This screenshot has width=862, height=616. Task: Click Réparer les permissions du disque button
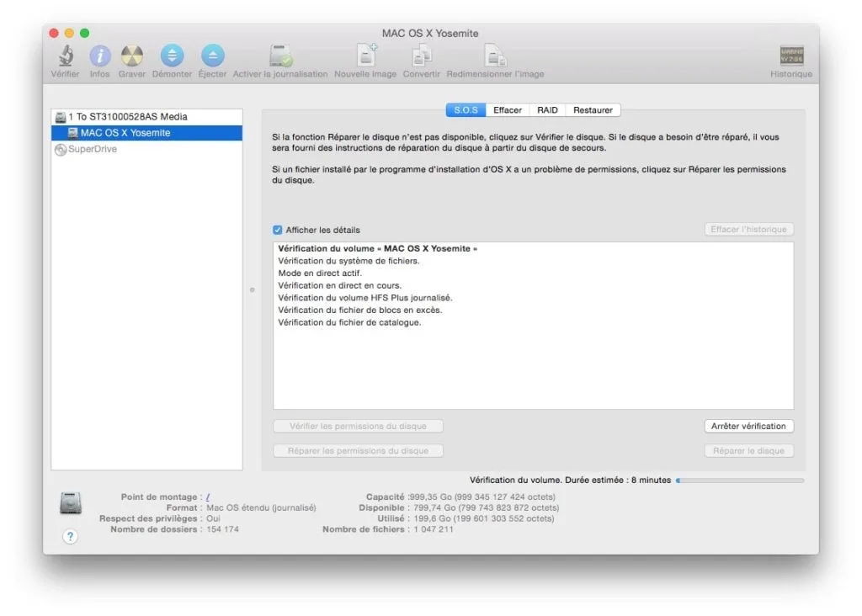coord(358,450)
